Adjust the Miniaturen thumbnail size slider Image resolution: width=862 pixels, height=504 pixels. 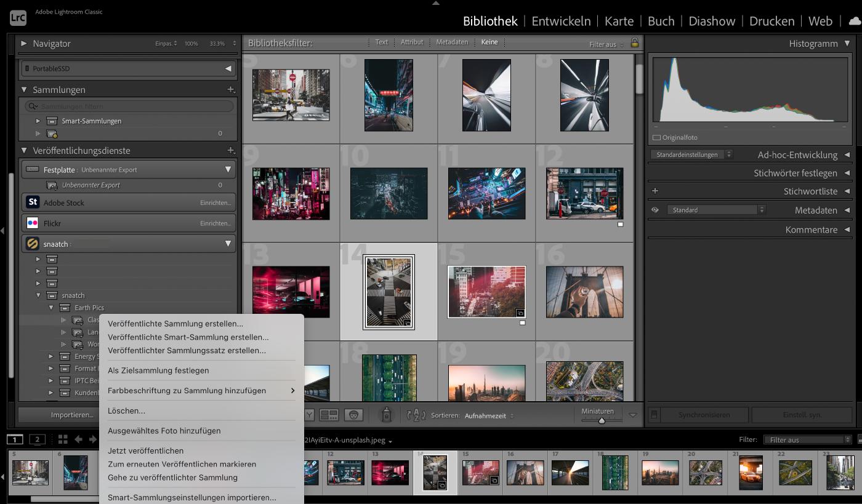[x=601, y=420]
